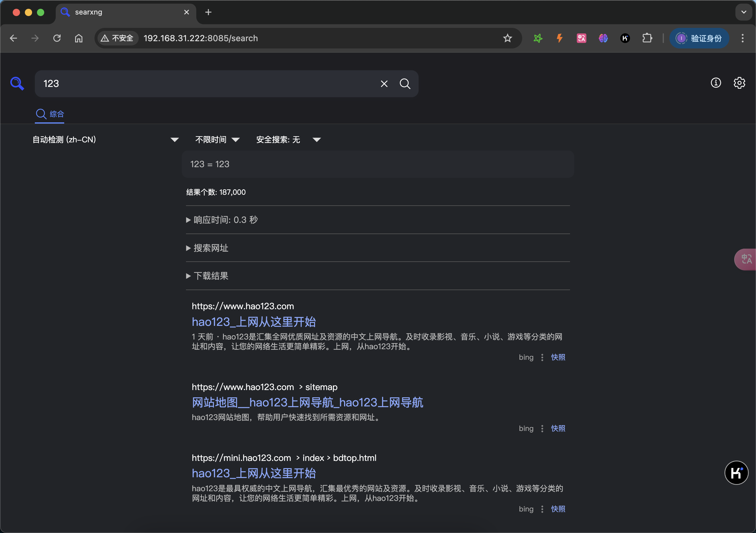
Task: Bookmark this page with the star icon
Action: 507,38
